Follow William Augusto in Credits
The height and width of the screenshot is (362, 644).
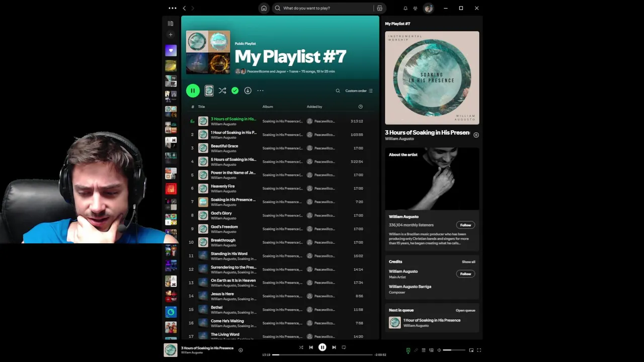click(x=465, y=274)
